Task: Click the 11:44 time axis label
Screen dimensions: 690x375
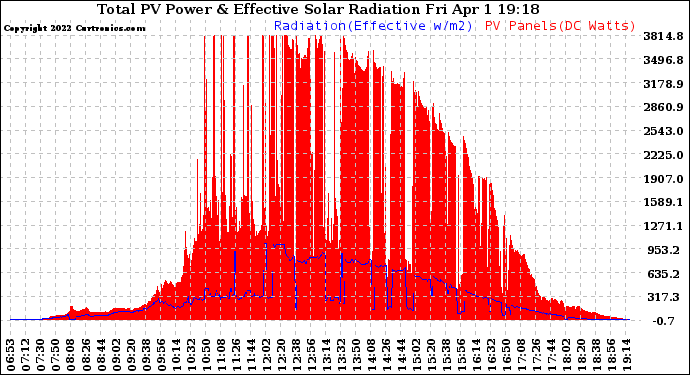Action: [252, 355]
